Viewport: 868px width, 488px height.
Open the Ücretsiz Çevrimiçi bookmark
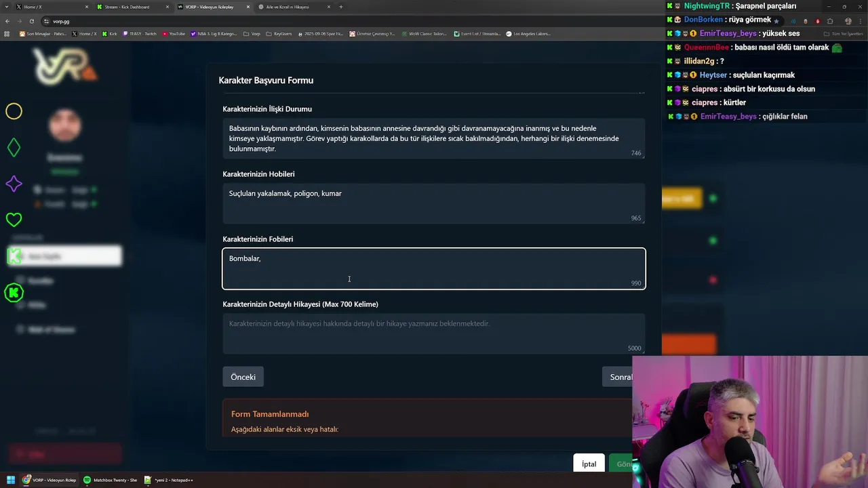(x=372, y=33)
